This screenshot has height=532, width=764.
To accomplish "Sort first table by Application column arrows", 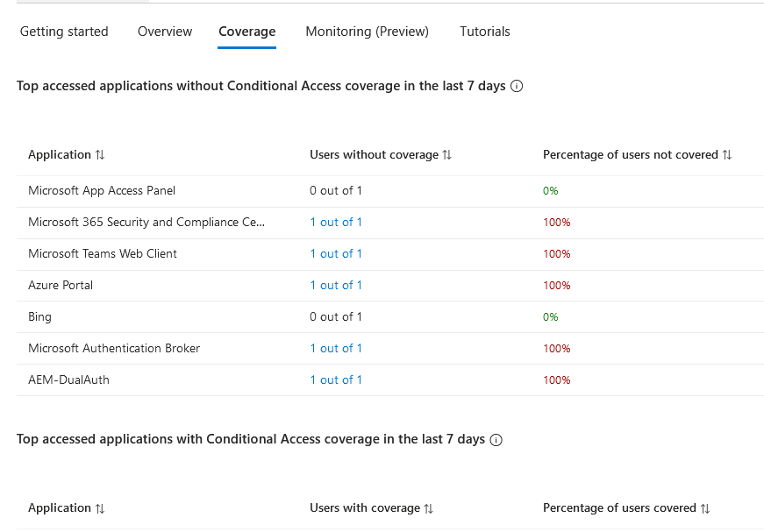I will click(x=100, y=155).
